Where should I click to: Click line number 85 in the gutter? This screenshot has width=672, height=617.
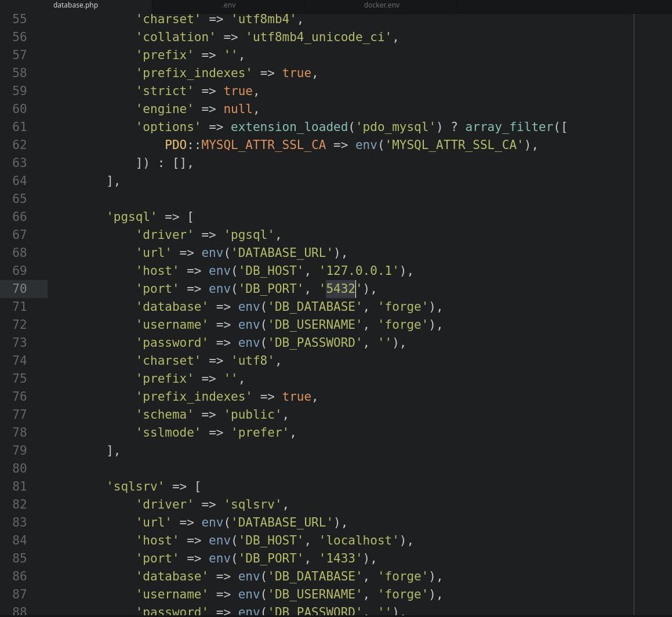20,558
